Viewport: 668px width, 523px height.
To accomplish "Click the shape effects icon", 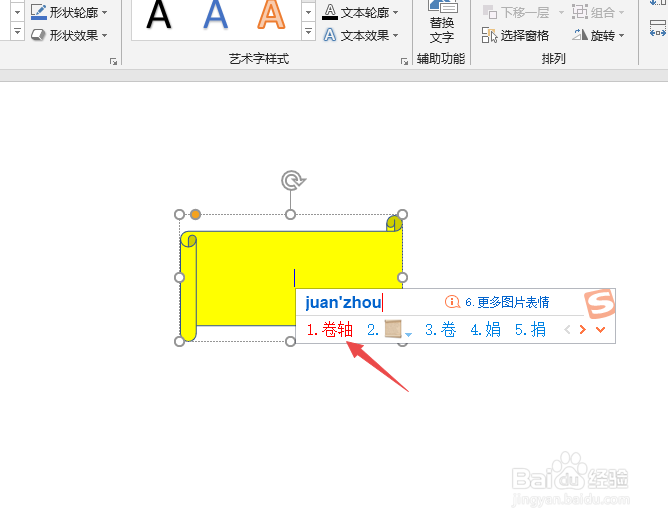I will click(x=39, y=35).
